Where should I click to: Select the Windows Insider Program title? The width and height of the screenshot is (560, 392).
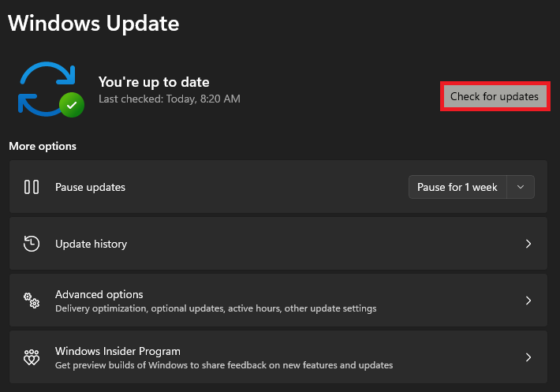[x=118, y=351]
